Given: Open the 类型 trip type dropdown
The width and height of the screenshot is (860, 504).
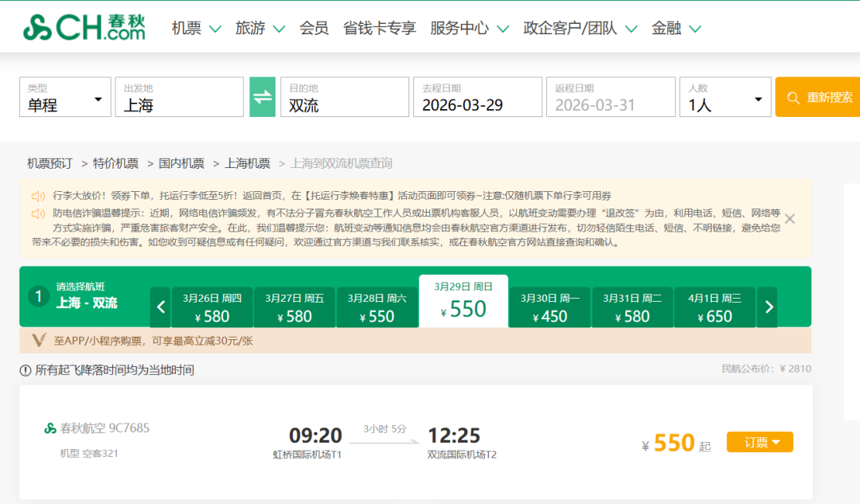Looking at the screenshot, I should coord(65,97).
